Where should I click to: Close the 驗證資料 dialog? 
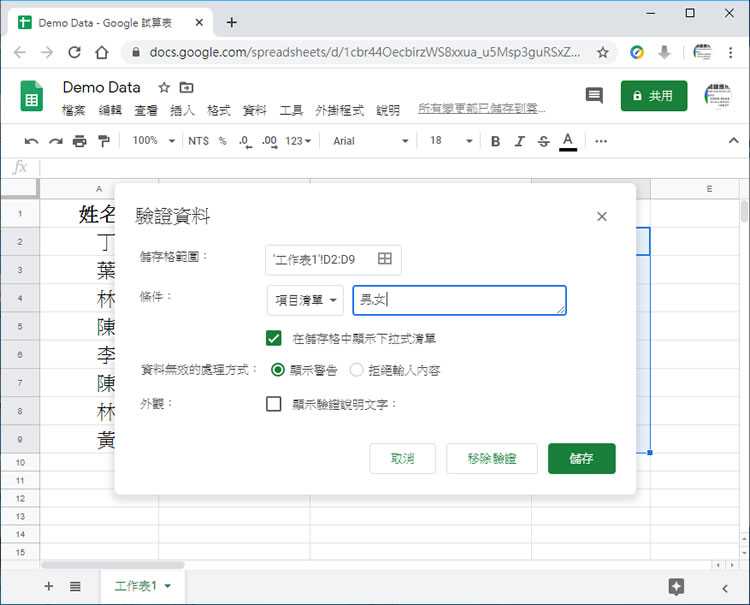pos(602,217)
